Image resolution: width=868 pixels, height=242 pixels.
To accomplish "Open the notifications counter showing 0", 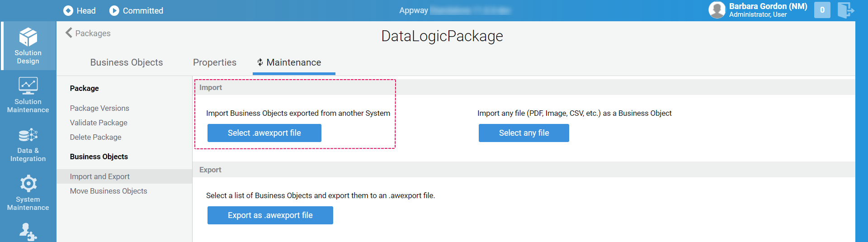I will [822, 10].
